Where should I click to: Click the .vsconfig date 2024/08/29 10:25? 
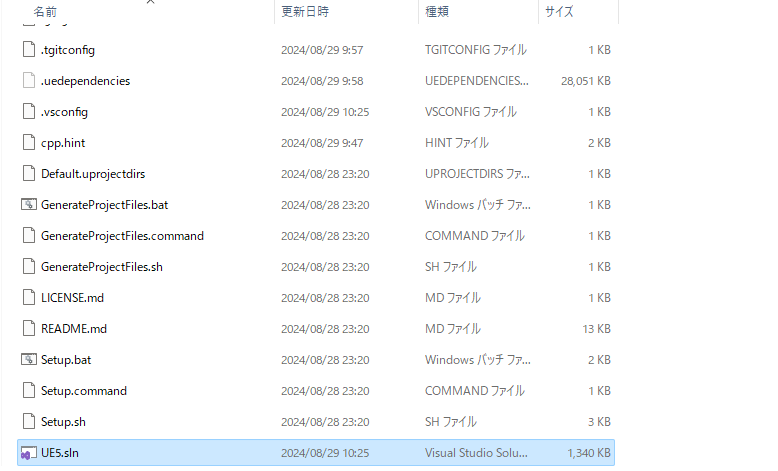[x=325, y=112]
